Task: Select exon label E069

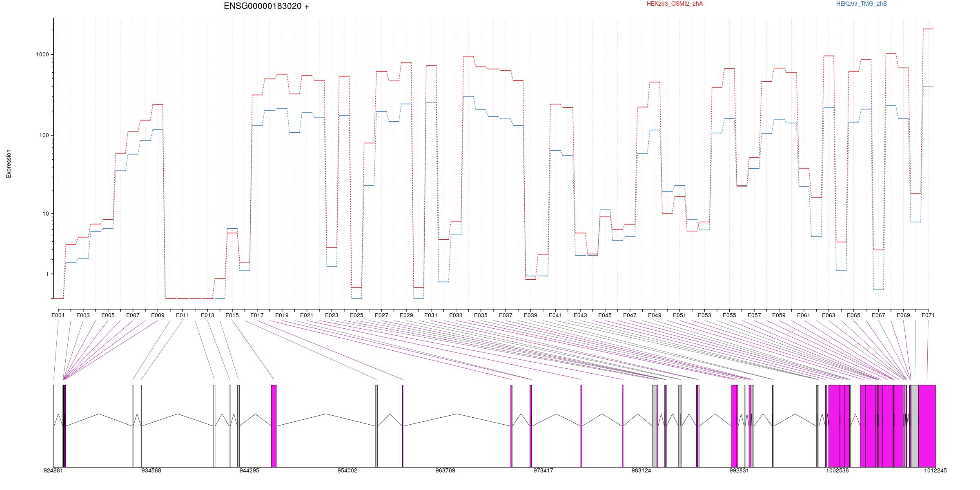Action: pos(903,315)
